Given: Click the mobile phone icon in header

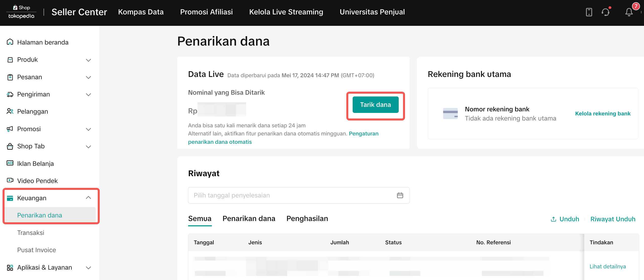Looking at the screenshot, I should [x=589, y=12].
